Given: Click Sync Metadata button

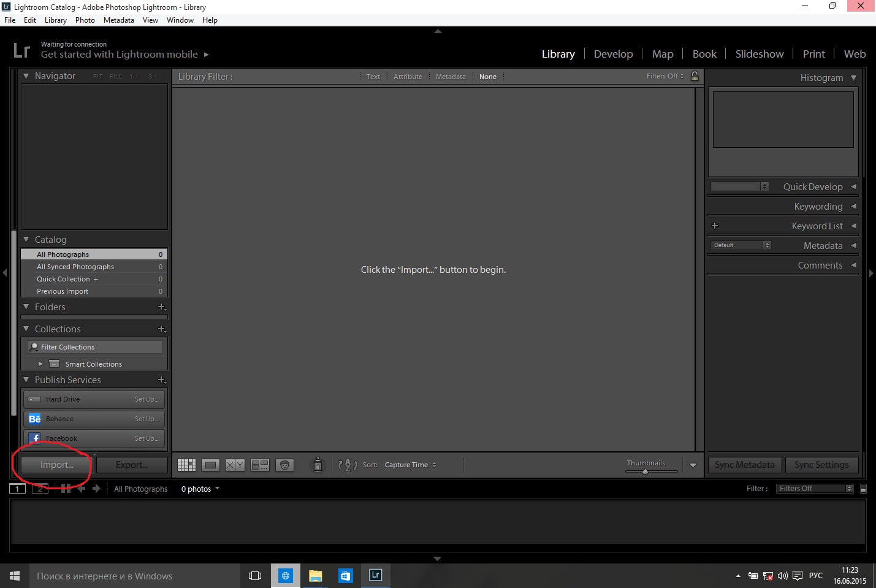Looking at the screenshot, I should coord(745,465).
